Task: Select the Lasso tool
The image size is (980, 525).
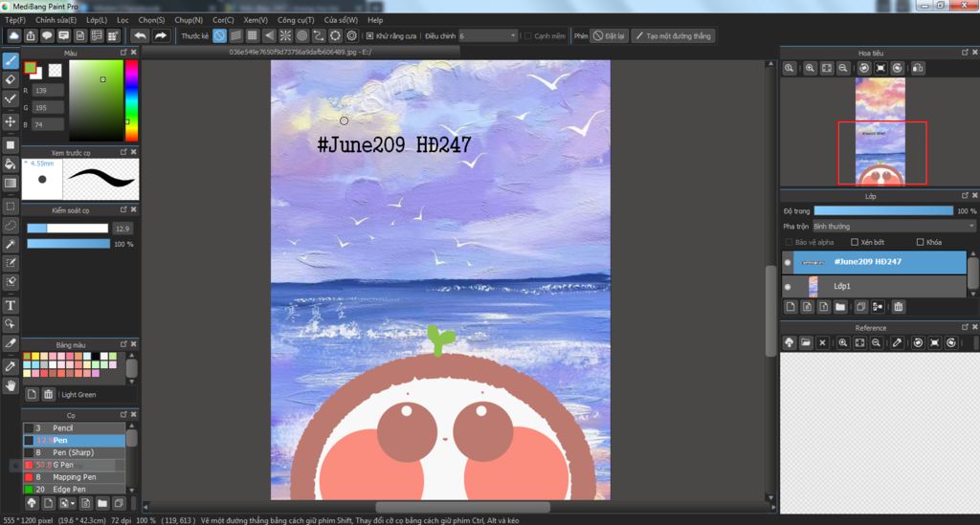Action: [x=10, y=226]
